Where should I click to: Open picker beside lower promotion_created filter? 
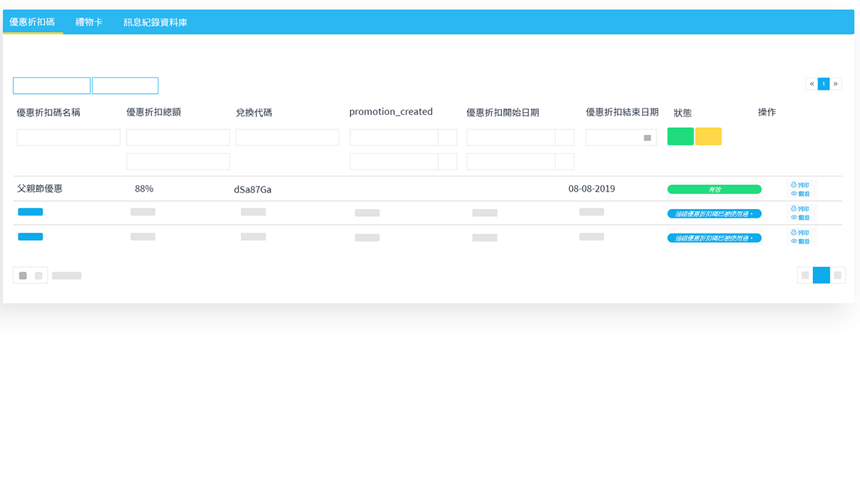(448, 162)
